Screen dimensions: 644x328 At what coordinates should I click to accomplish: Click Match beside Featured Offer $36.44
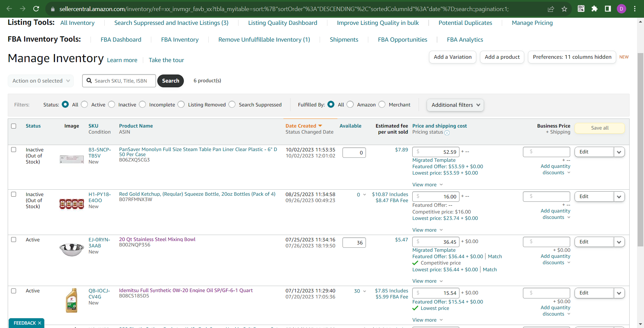tap(495, 256)
